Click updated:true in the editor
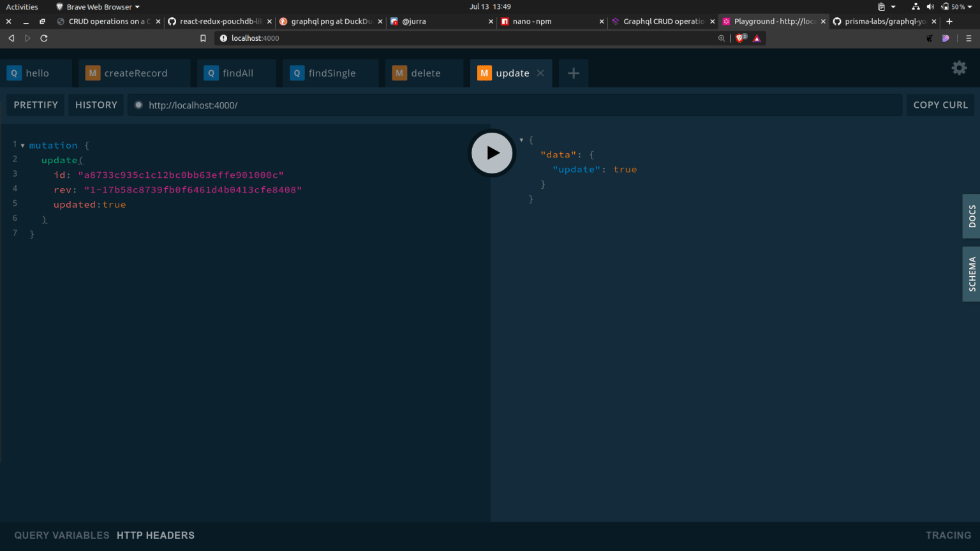Viewport: 980px width, 551px height. coord(89,205)
